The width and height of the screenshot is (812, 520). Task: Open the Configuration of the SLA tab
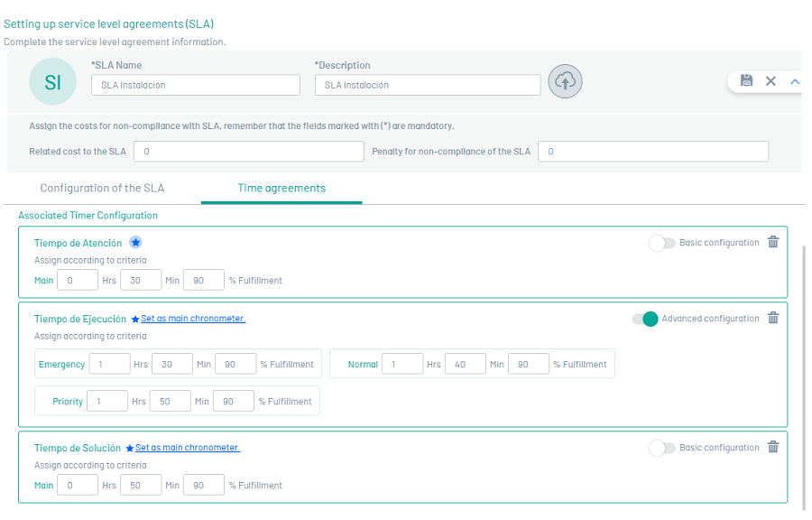pyautogui.click(x=102, y=188)
